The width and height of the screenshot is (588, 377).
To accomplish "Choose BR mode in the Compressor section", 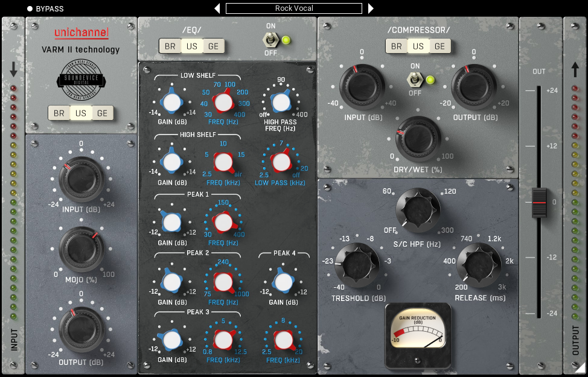I will [x=397, y=46].
